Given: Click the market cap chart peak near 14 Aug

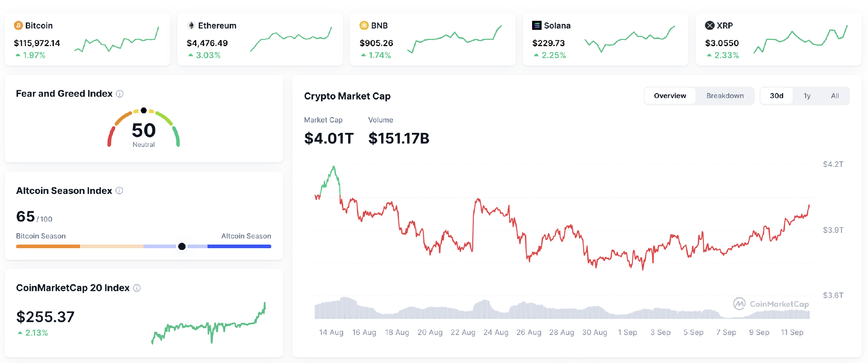Looking at the screenshot, I should tap(334, 167).
